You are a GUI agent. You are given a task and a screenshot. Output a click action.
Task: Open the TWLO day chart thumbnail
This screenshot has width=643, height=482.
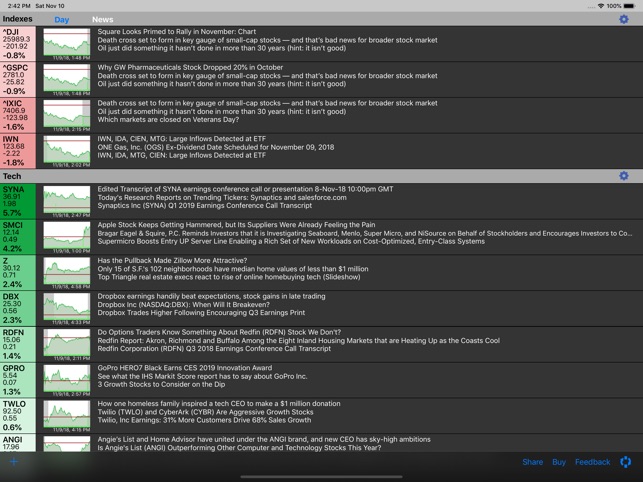point(67,416)
